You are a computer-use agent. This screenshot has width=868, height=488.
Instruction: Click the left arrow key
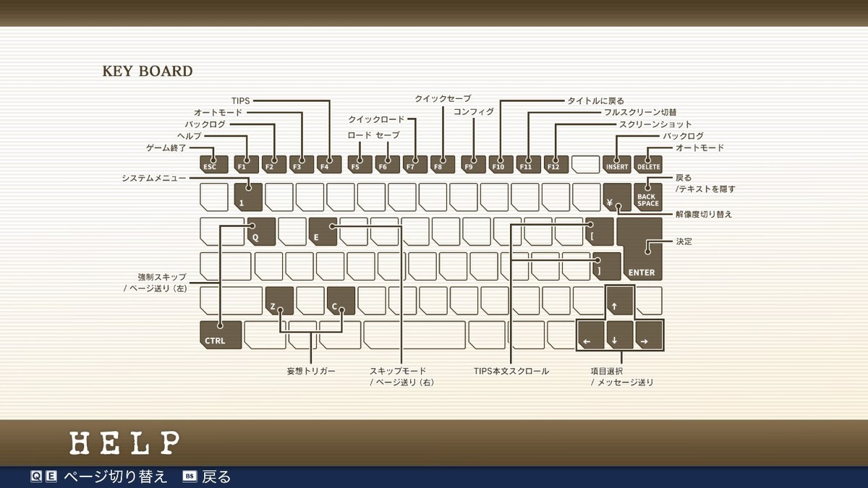coord(591,335)
